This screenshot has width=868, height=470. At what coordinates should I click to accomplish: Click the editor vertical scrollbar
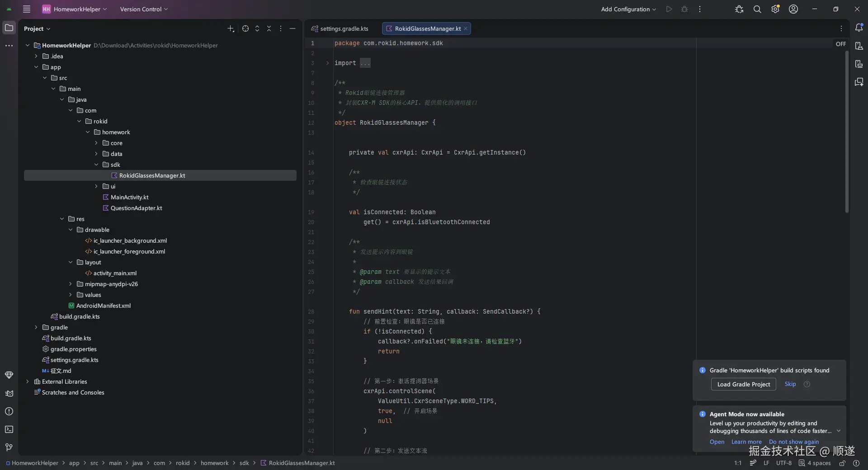pos(847,131)
